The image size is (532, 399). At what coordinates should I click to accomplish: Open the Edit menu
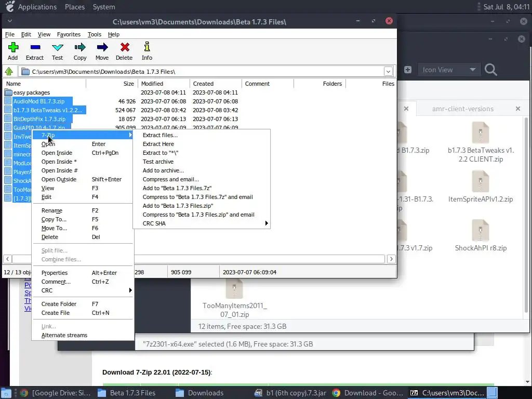tap(26, 34)
